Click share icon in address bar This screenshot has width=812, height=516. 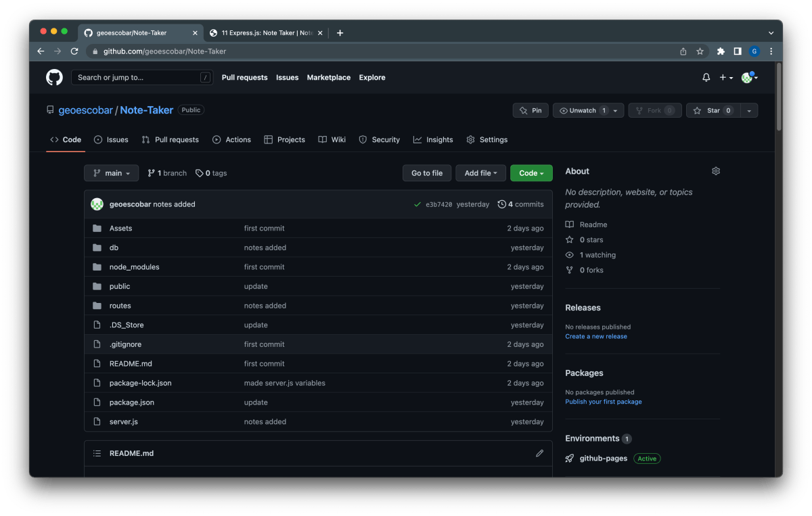[683, 51]
